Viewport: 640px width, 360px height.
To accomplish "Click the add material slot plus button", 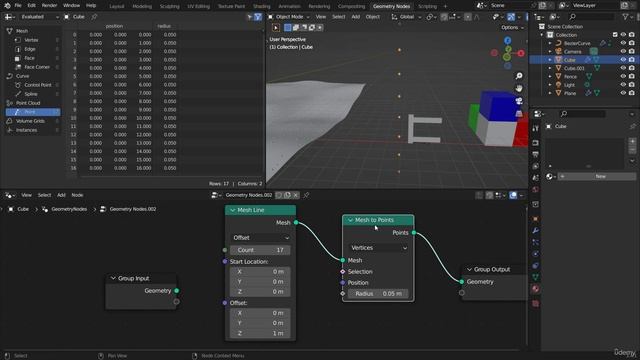I will [632, 141].
